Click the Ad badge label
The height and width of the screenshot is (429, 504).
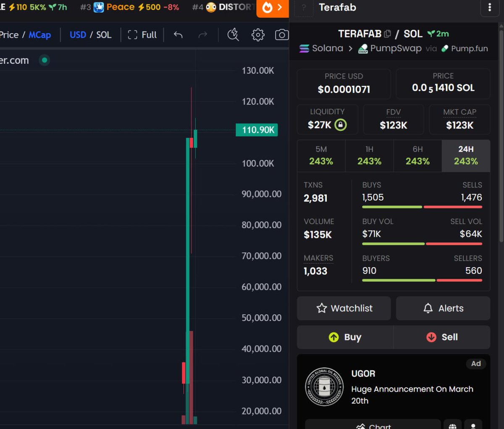476,364
